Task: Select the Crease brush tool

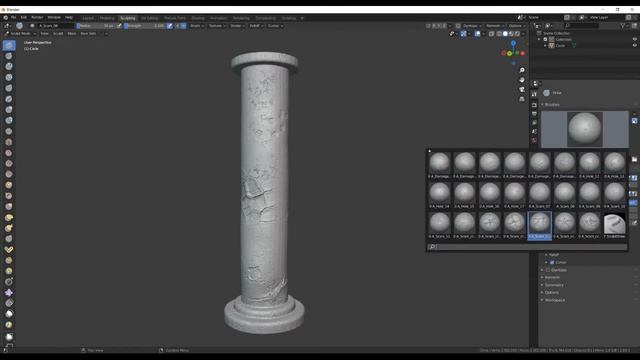Action: click(x=9, y=131)
